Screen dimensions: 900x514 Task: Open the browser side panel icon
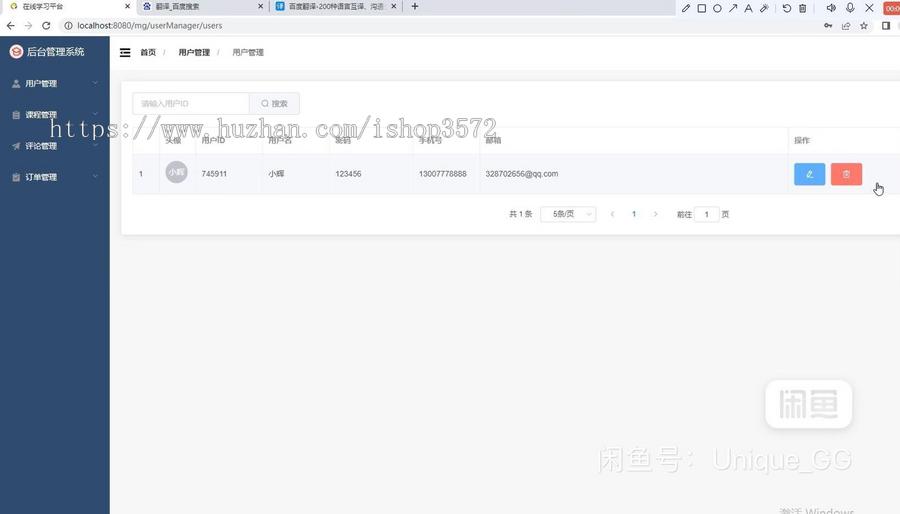pos(886,26)
